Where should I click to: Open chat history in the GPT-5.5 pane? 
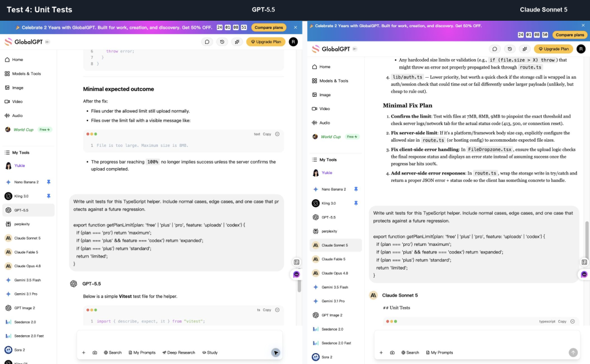tap(222, 41)
